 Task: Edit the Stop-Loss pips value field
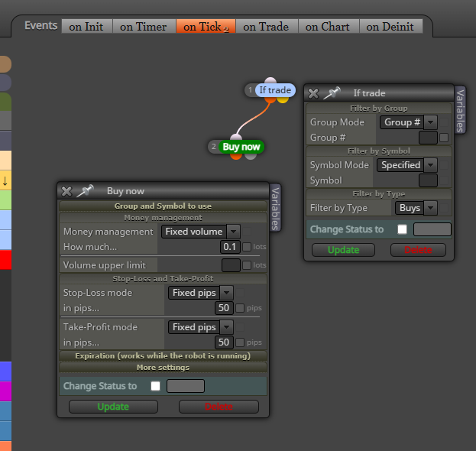click(x=224, y=308)
